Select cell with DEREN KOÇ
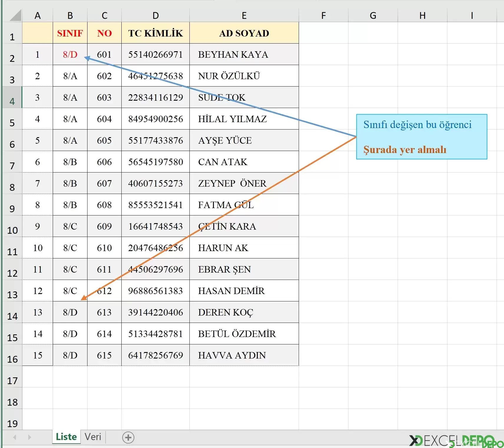 [244, 312]
